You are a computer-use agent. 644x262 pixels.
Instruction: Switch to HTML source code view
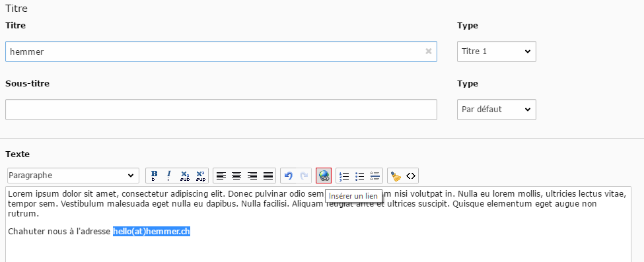pyautogui.click(x=411, y=176)
